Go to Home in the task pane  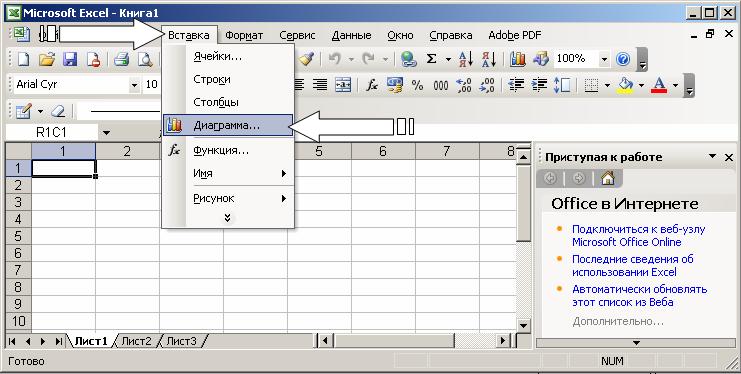tap(608, 178)
